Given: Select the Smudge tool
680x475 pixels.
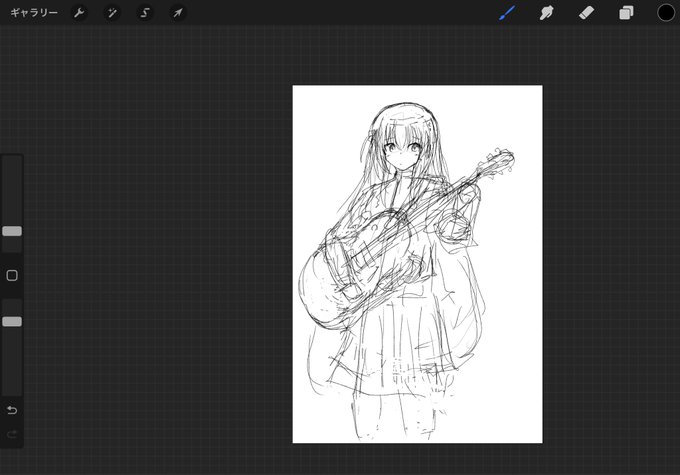Looking at the screenshot, I should click(x=546, y=13).
